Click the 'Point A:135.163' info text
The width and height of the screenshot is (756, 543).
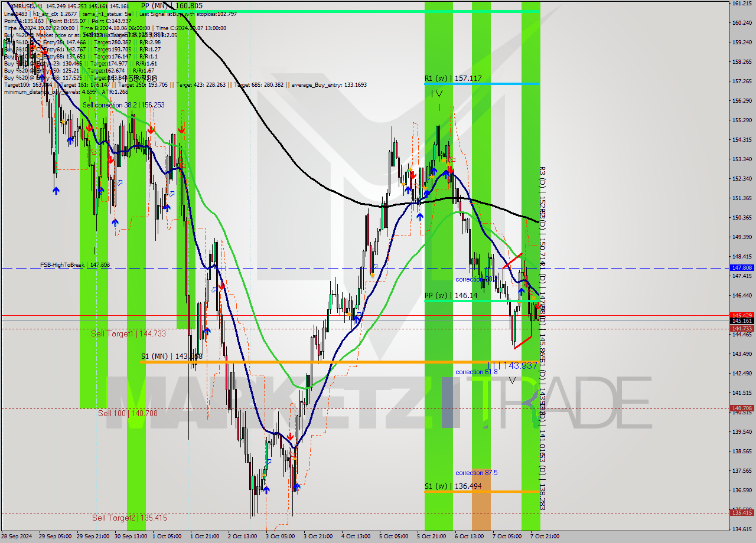coord(23,21)
